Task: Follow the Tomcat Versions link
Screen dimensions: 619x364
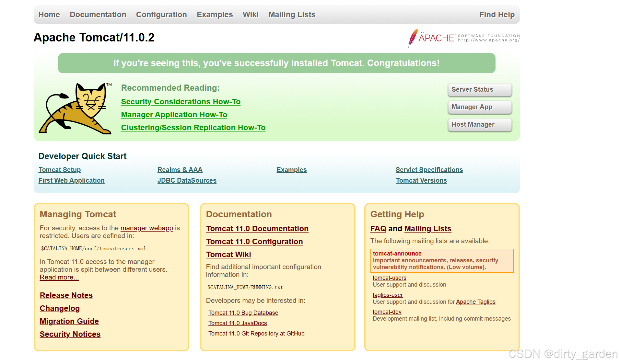Action: coord(421,180)
